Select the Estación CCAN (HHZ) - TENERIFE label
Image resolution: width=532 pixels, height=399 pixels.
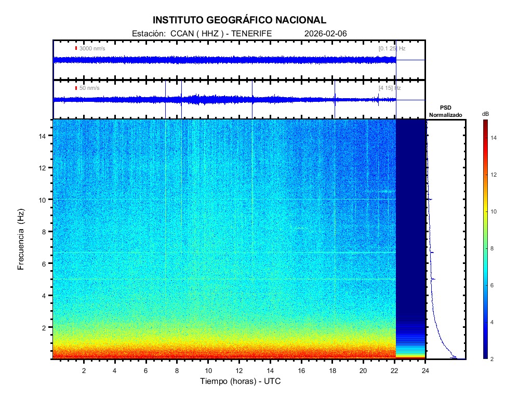point(202,34)
